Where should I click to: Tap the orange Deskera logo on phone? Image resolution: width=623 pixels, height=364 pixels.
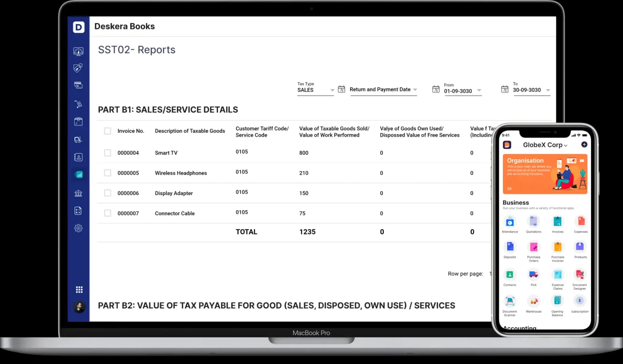507,145
